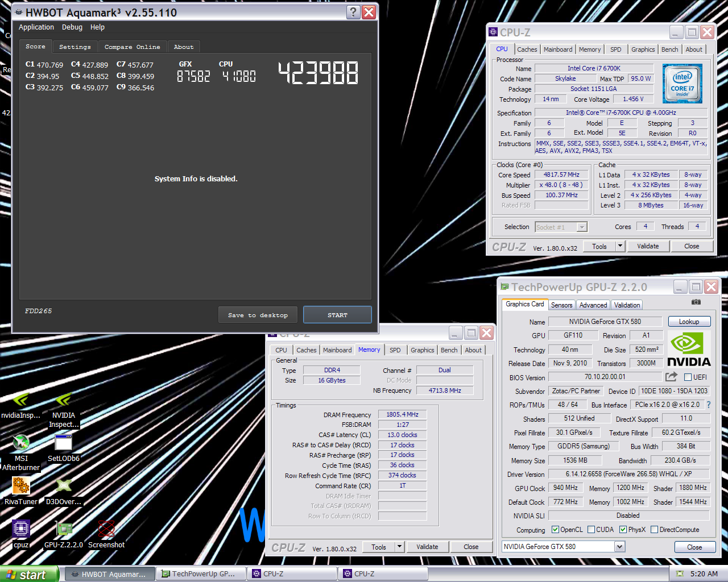Open Graphics tab in CPU-Z Memory window
The height and width of the screenshot is (582, 728).
click(x=423, y=350)
